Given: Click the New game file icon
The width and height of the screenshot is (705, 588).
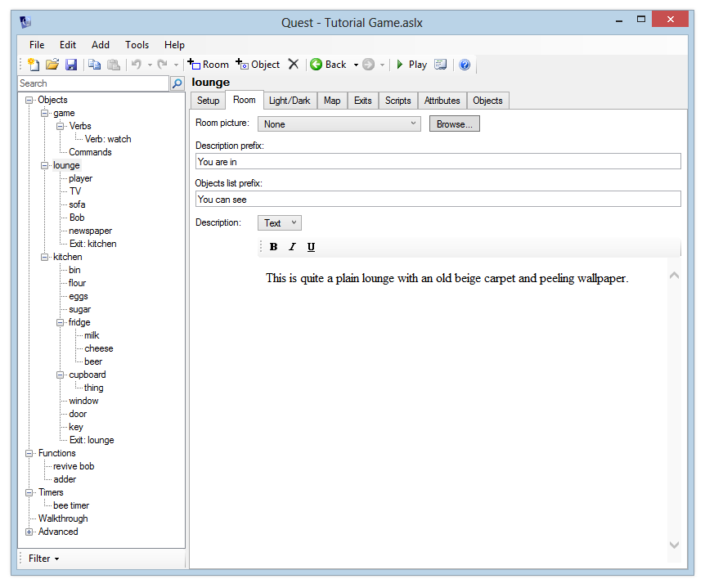Looking at the screenshot, I should point(34,65).
